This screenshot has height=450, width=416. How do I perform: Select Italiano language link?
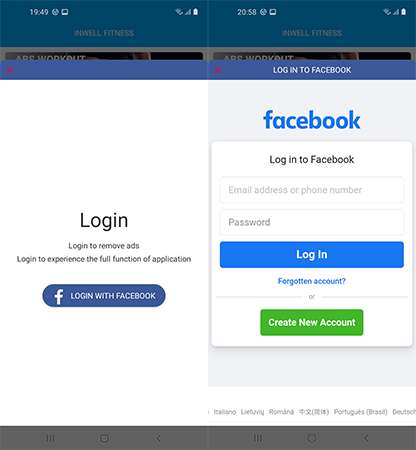point(225,412)
